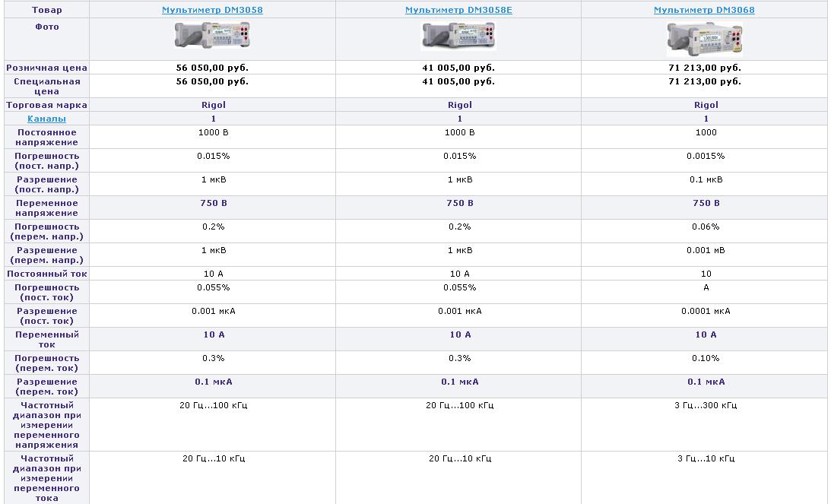
Task: Click the Торговая марка row label
Action: (x=46, y=105)
